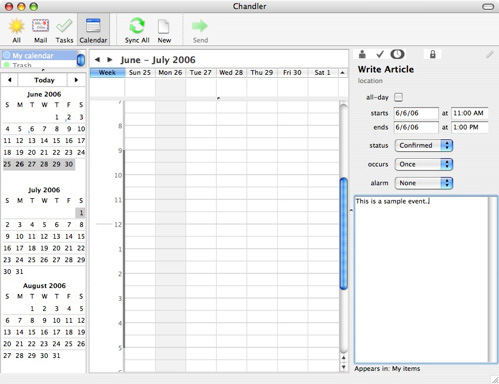This screenshot has width=499, height=384.
Task: Open the Mail view
Action: tap(40, 31)
